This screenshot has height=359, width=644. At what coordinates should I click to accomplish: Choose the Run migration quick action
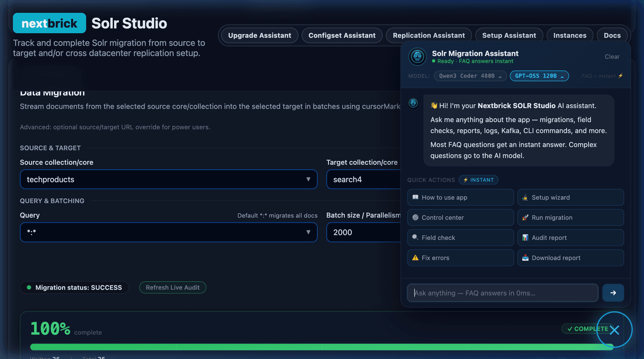[x=571, y=217]
